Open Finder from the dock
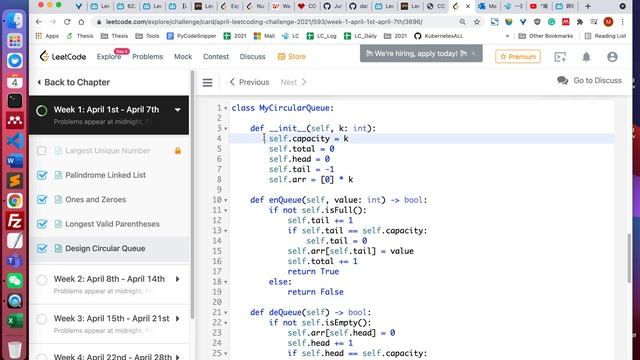This screenshot has height=360, width=640. [x=15, y=20]
